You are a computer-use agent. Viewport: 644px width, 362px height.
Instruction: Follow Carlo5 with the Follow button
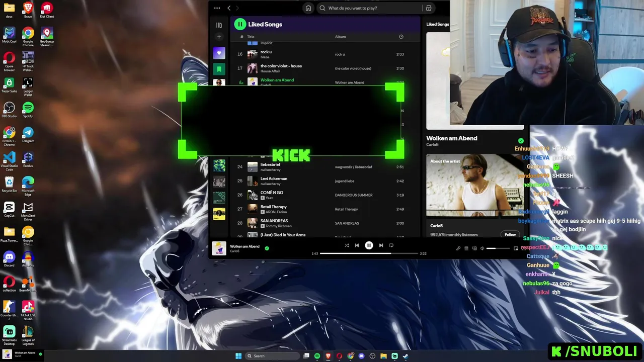click(x=510, y=234)
